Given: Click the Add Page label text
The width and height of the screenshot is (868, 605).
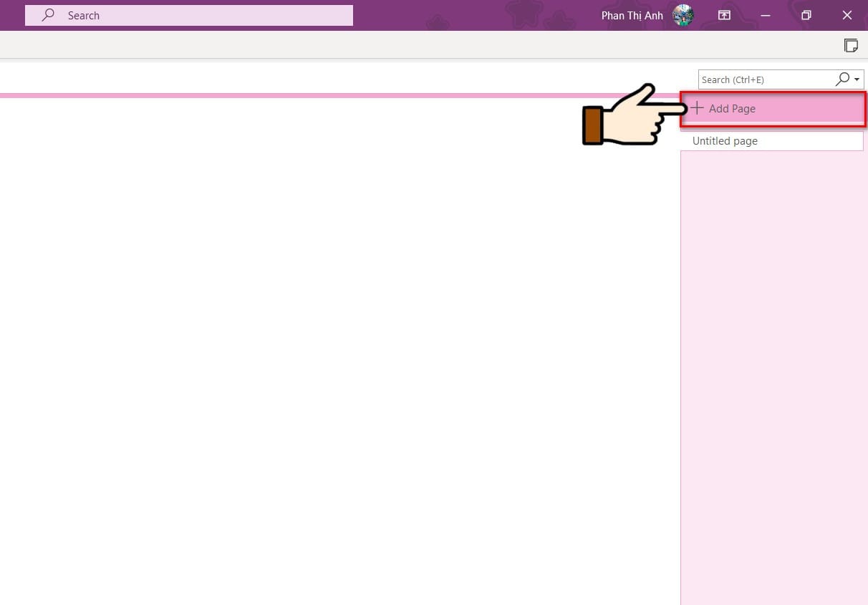Looking at the screenshot, I should 732,109.
